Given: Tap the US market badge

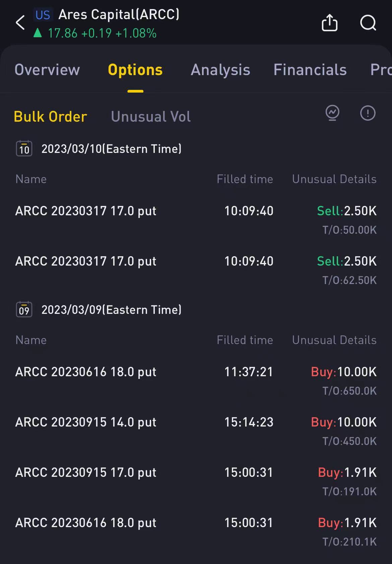Looking at the screenshot, I should (x=43, y=15).
